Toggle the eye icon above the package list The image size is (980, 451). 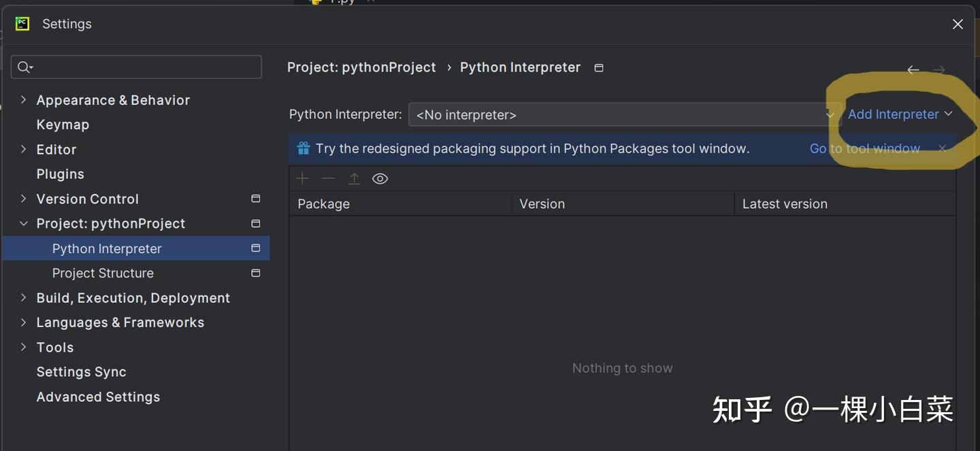click(x=380, y=178)
